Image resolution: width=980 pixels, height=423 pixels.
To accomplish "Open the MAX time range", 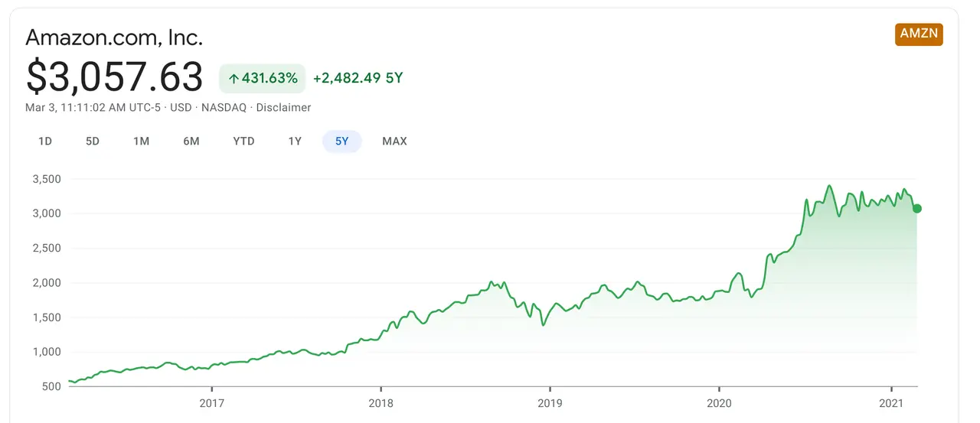I will pyautogui.click(x=395, y=142).
